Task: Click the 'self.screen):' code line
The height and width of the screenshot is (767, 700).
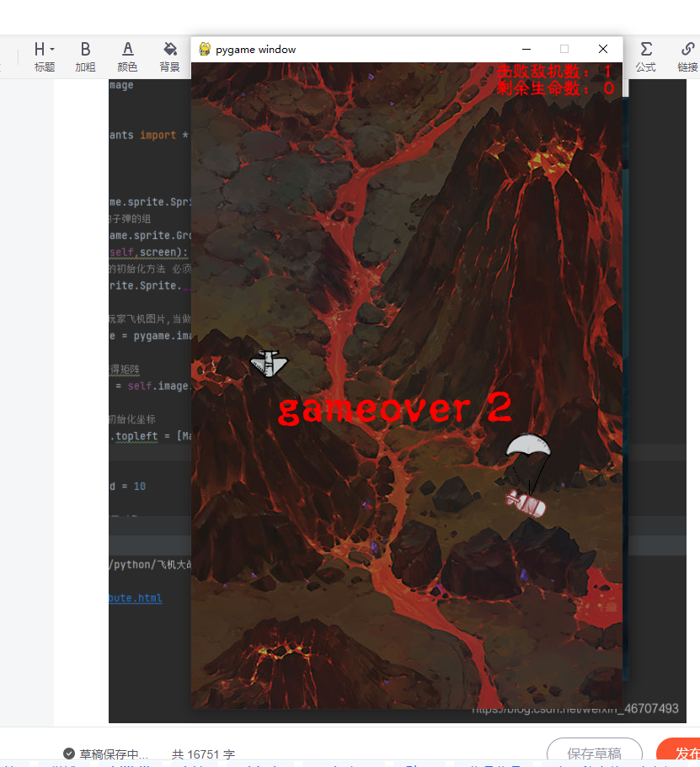Action: 149,253
